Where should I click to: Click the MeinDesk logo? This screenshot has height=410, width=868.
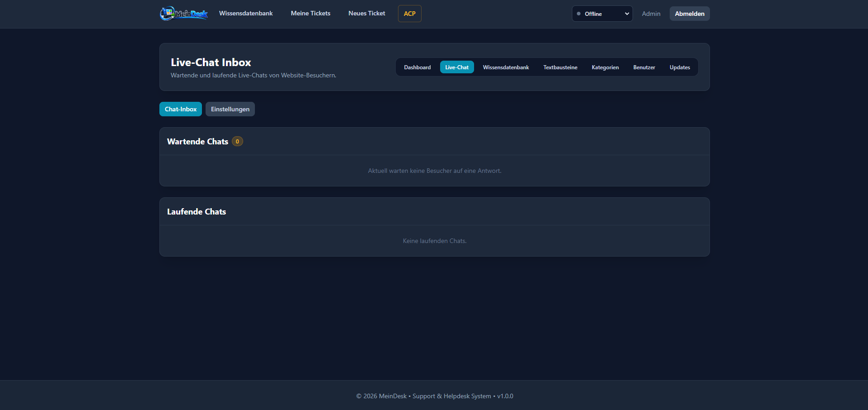click(184, 14)
